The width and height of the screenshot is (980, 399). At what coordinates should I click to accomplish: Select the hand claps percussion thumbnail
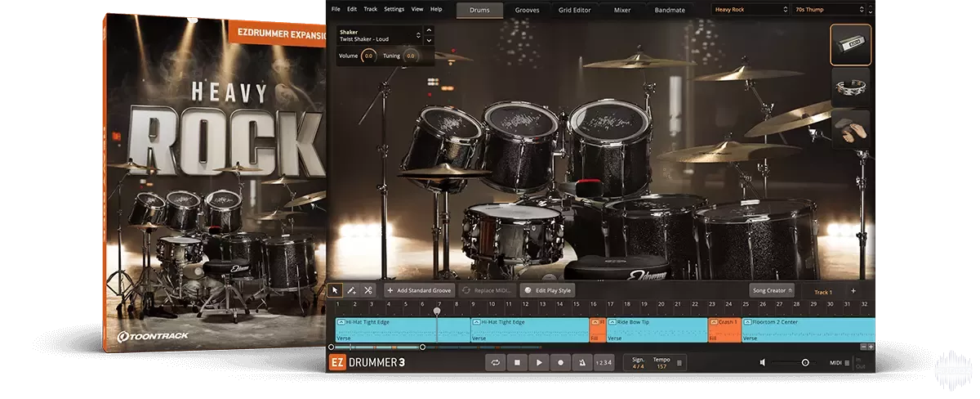850,129
